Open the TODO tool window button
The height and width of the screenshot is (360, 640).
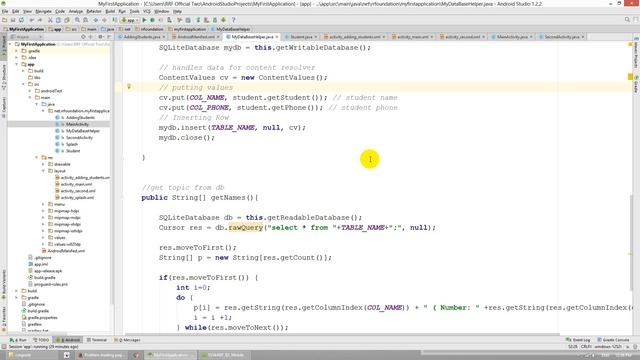pyautogui.click(x=41, y=340)
